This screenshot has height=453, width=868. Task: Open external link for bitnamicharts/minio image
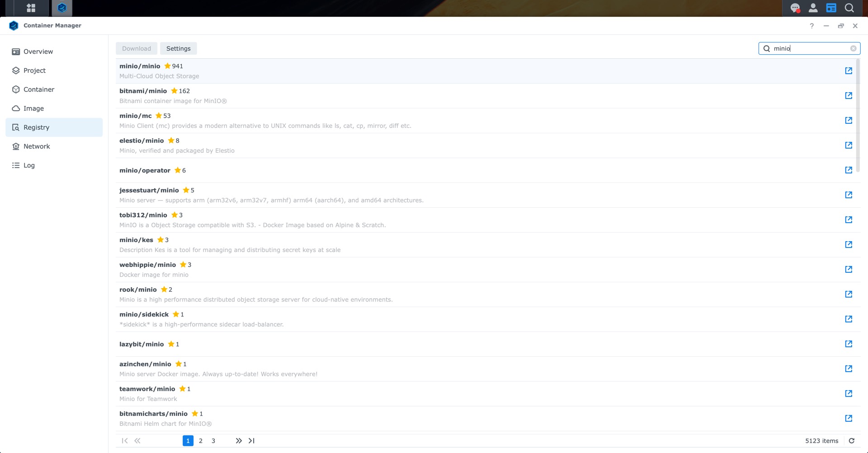pos(849,419)
